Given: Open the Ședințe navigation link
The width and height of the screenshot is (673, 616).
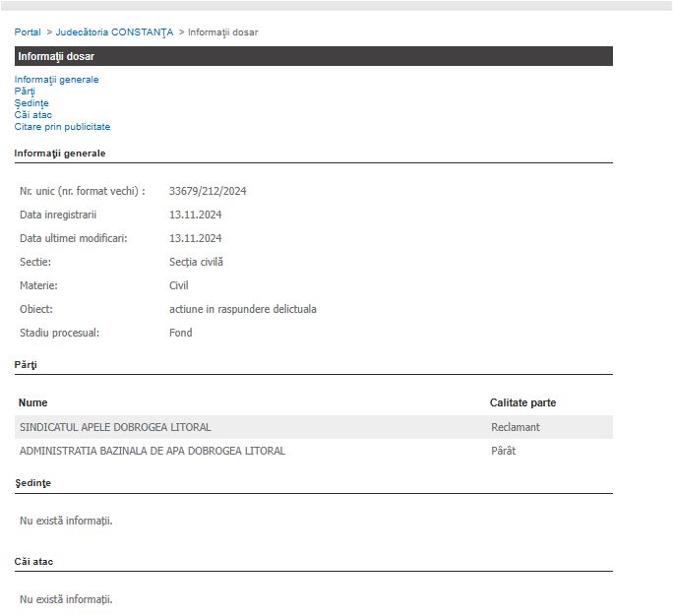Looking at the screenshot, I should click(x=31, y=103).
